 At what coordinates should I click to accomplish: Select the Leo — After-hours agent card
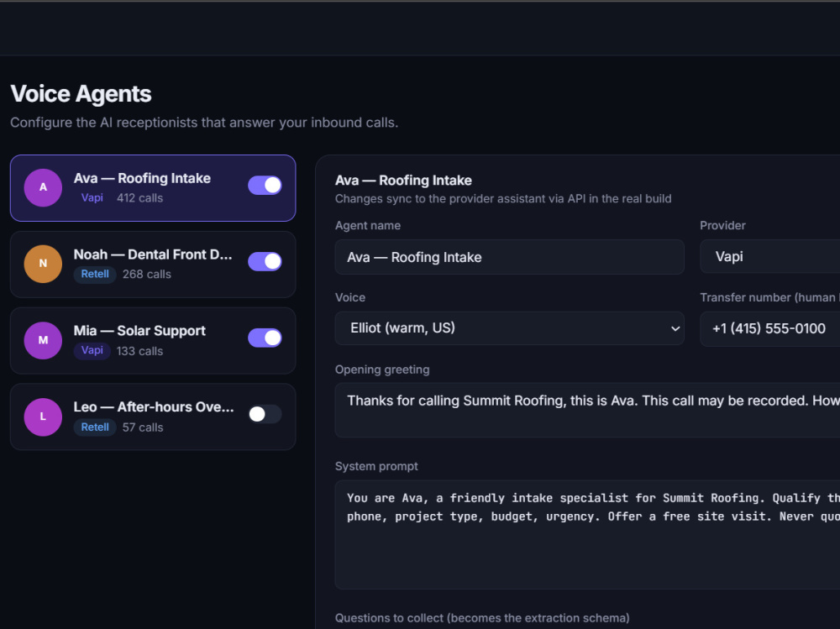[153, 417]
